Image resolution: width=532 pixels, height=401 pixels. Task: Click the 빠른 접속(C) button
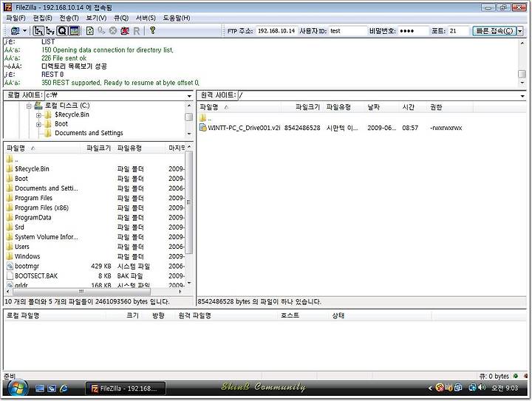pyautogui.click(x=494, y=31)
